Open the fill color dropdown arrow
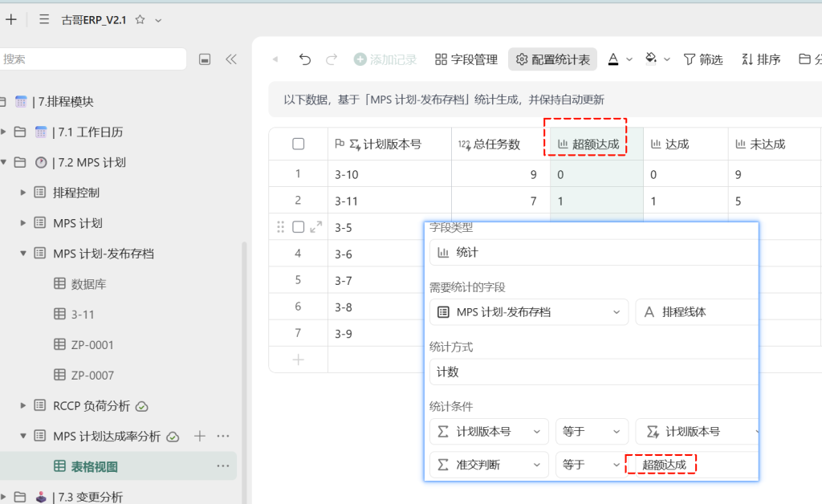Screen dimensions: 822x504 [x=667, y=59]
